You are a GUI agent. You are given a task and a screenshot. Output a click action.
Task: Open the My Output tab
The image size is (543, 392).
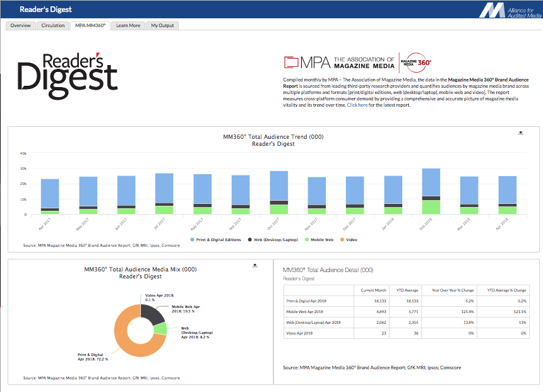tap(163, 26)
